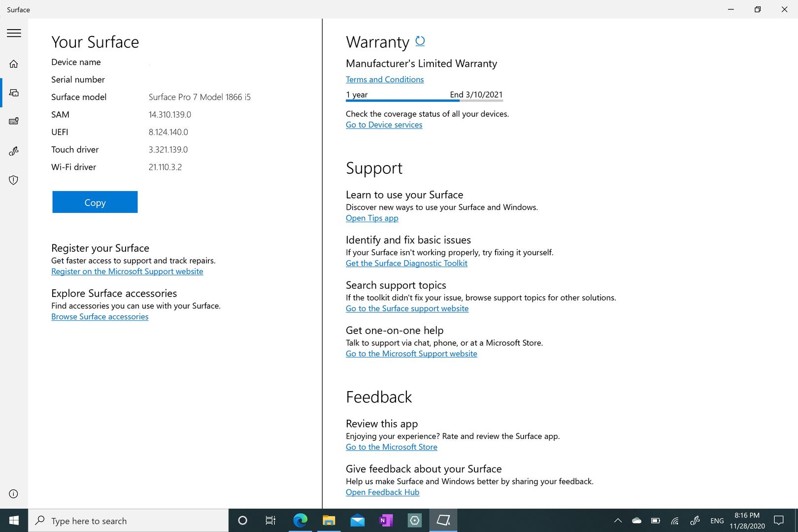
Task: Open the shield security sidebar icon
Action: [14, 180]
